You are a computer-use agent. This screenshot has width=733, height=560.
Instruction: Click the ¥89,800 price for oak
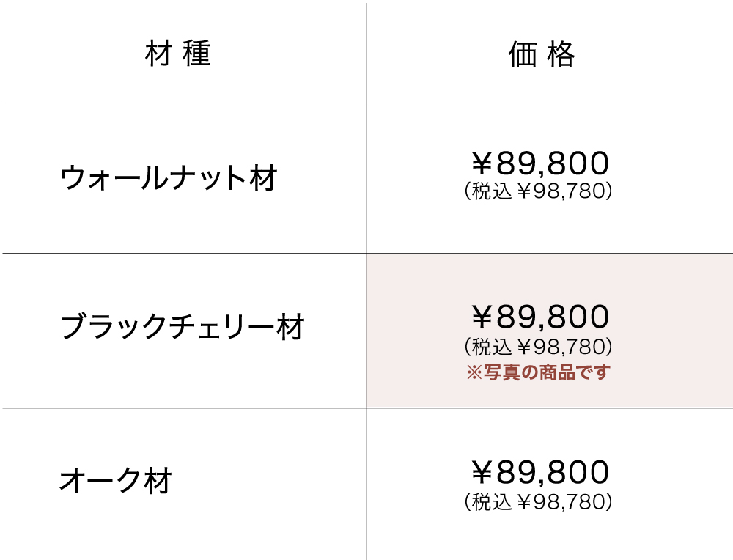pyautogui.click(x=539, y=473)
